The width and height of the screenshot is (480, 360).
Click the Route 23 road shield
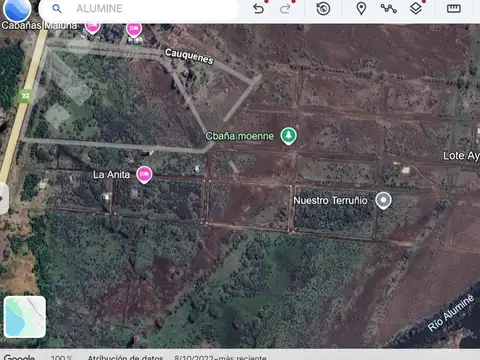25,96
